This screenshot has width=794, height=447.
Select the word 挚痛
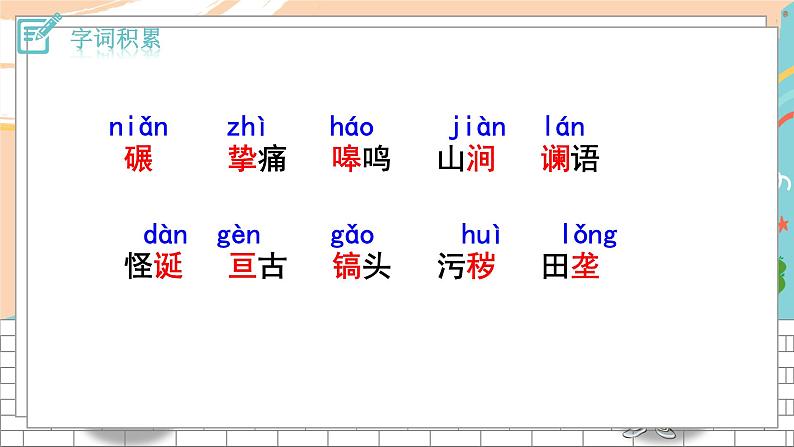click(x=257, y=158)
